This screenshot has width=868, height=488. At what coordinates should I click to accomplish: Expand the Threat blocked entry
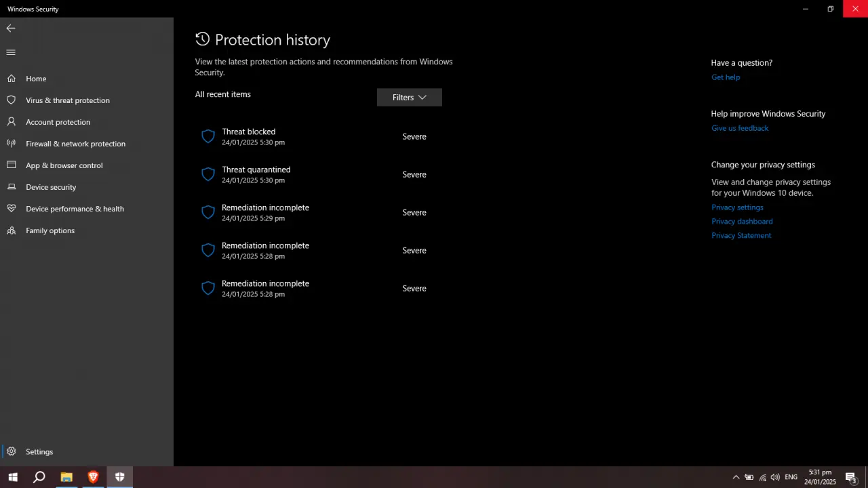(319, 137)
